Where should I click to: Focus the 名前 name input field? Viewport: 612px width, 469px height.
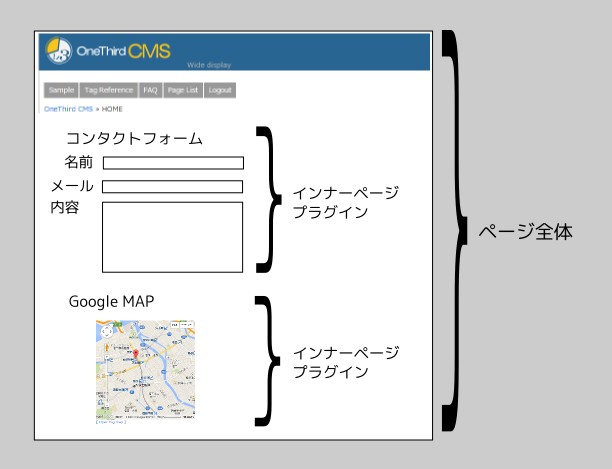click(x=172, y=163)
